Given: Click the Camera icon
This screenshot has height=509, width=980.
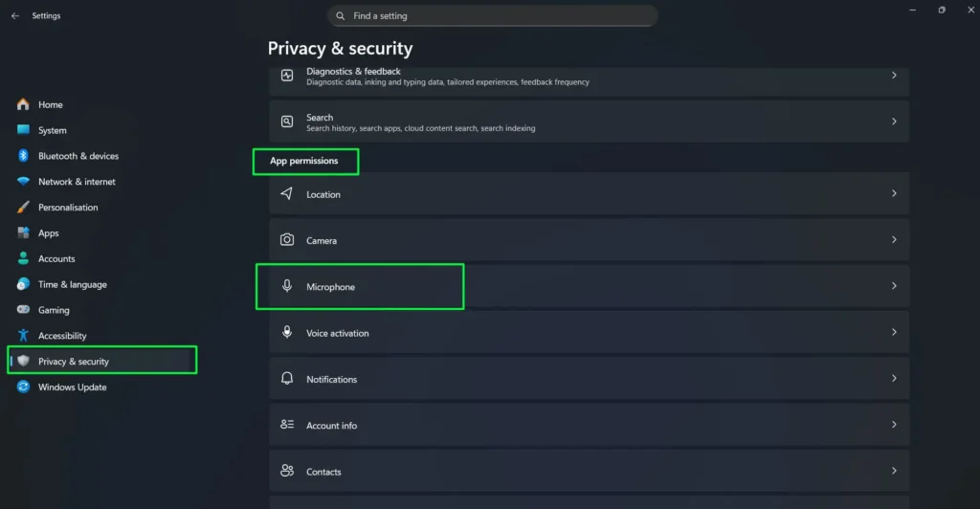Looking at the screenshot, I should pyautogui.click(x=287, y=239).
